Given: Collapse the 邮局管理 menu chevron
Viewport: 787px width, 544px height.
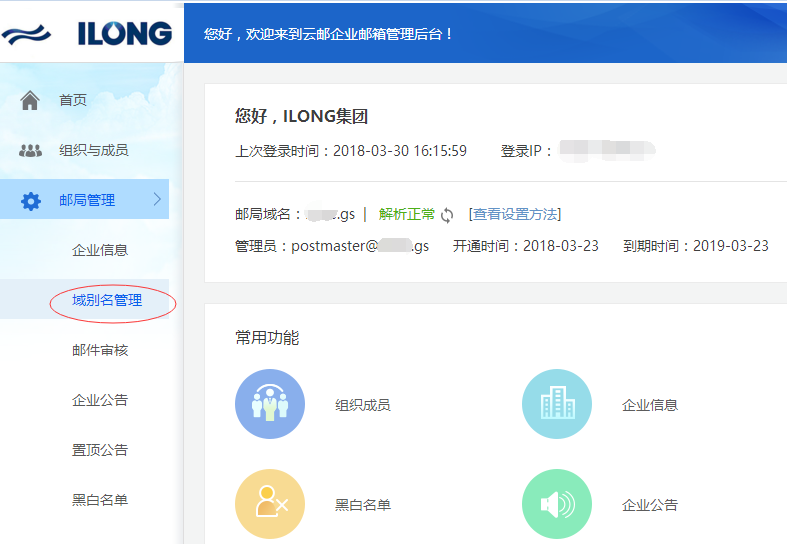Looking at the screenshot, I should pyautogui.click(x=157, y=200).
